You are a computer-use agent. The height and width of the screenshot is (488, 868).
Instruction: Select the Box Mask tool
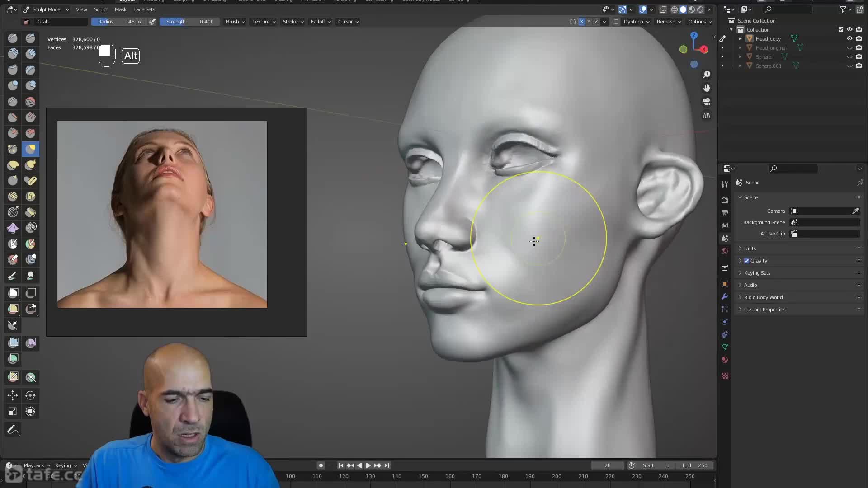(13, 293)
